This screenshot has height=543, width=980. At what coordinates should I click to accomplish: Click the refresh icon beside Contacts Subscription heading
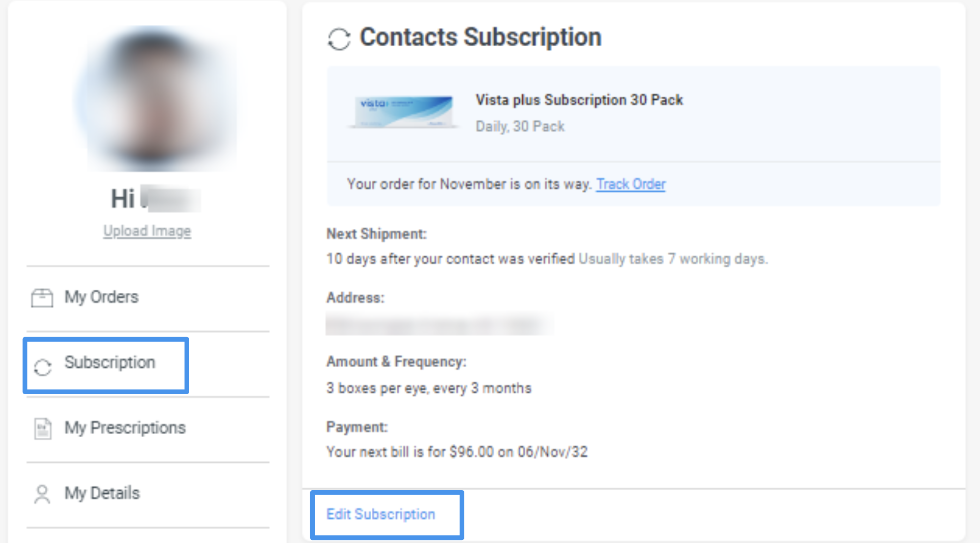click(339, 39)
